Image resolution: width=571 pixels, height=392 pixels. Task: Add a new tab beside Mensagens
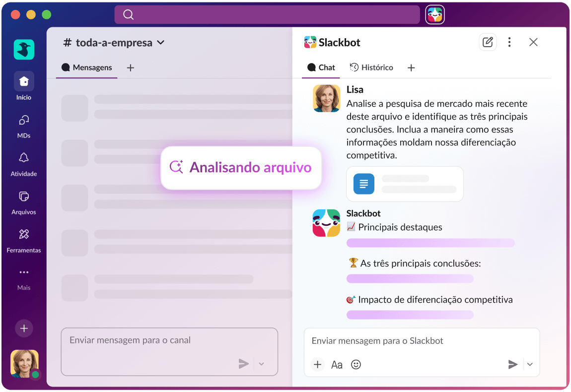point(130,67)
